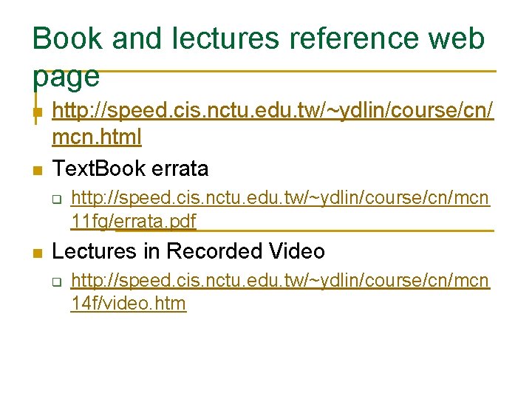Click the square bullet beside Text.Book errata
Image resolution: width=532 pixels, height=399 pixels.
(x=36, y=169)
